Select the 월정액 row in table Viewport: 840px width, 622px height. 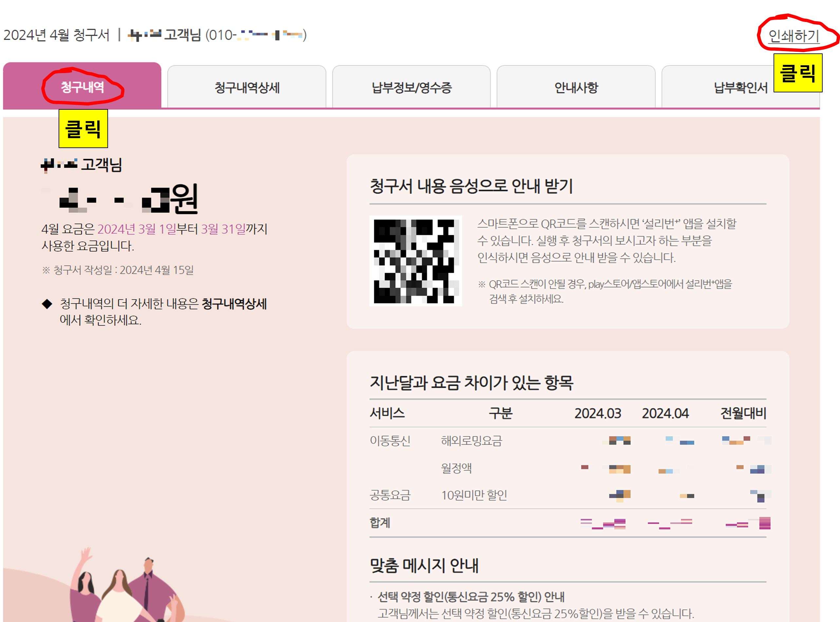456,468
